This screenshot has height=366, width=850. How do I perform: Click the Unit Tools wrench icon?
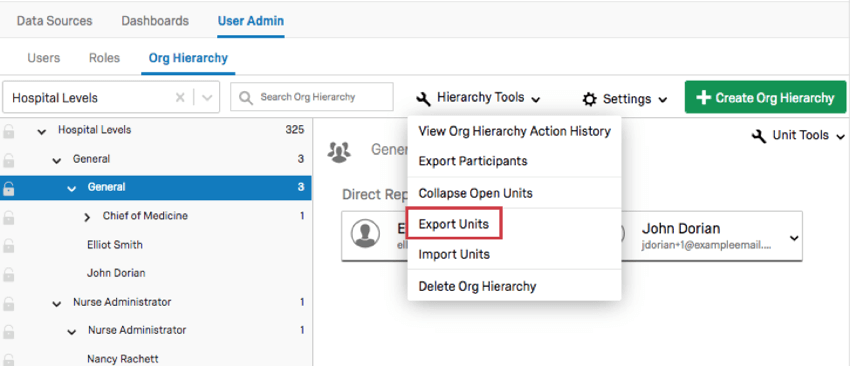[x=759, y=136]
